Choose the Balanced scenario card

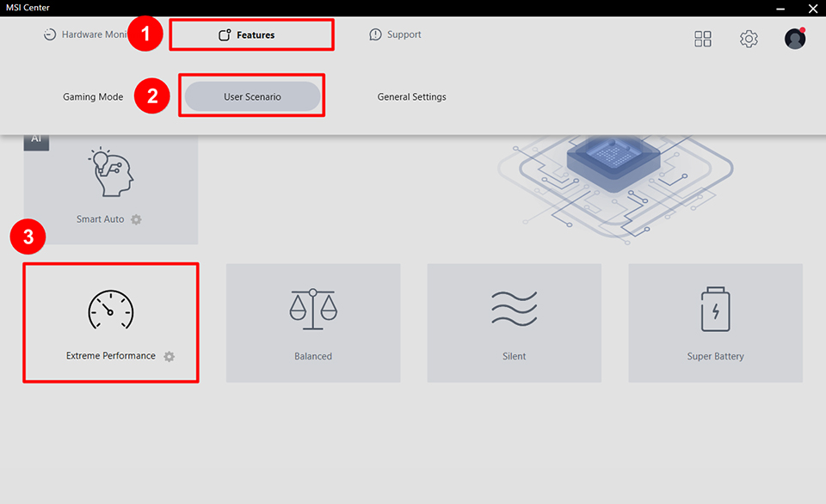coord(313,323)
